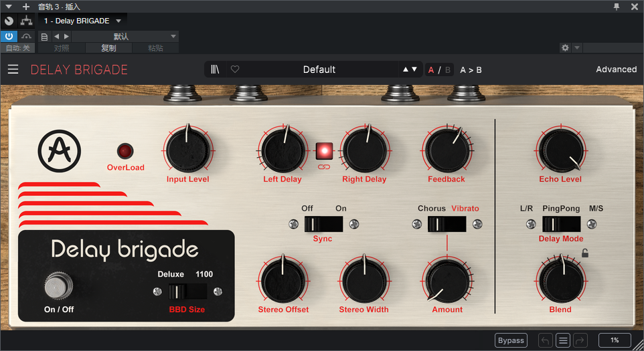Open the edit history list icon
The height and width of the screenshot is (351, 644).
[x=563, y=340]
